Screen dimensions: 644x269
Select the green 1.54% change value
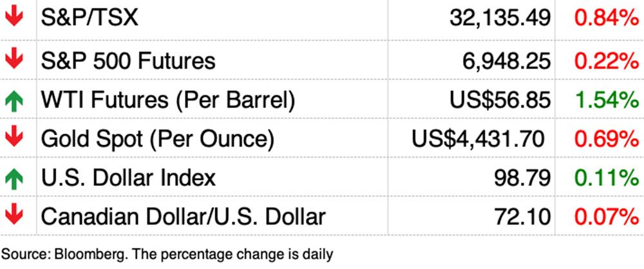point(605,99)
